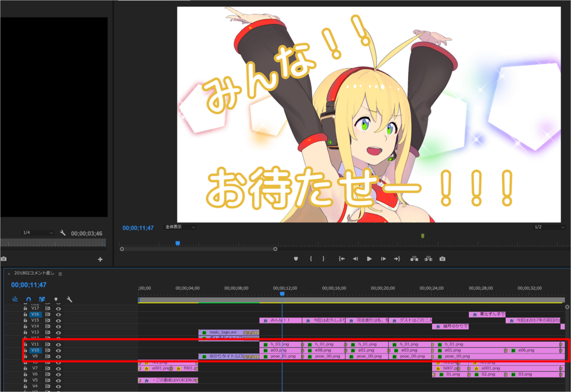
Task: Select the h_03.png clip
Action: tap(281, 344)
